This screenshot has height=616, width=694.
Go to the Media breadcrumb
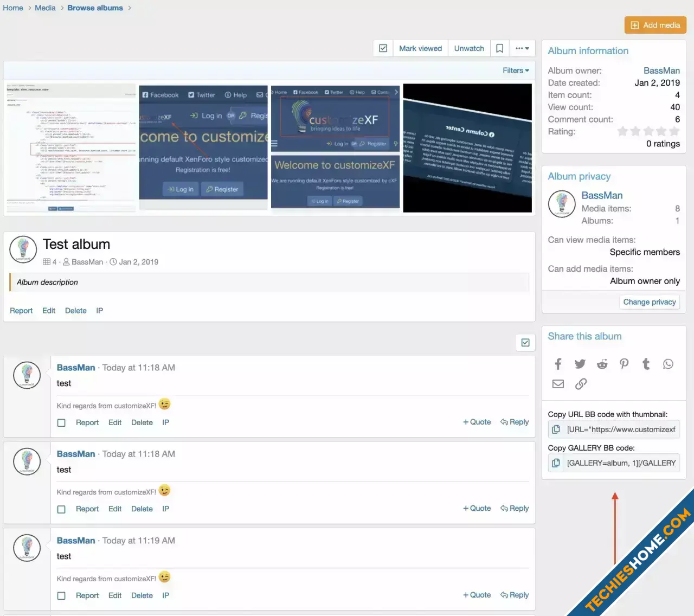click(x=45, y=8)
